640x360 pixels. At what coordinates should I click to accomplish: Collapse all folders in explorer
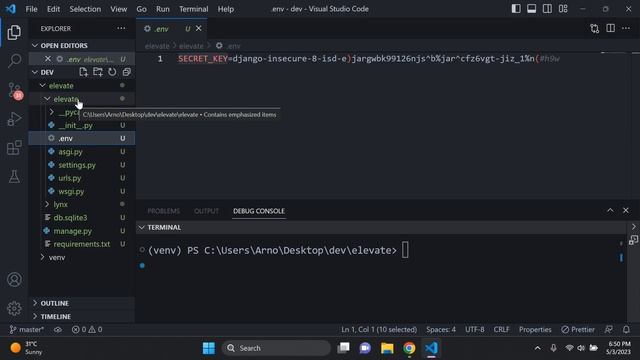click(127, 72)
